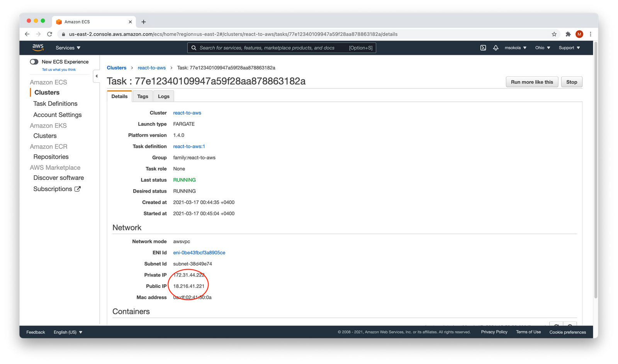Click the browser back arrow

coord(27,34)
